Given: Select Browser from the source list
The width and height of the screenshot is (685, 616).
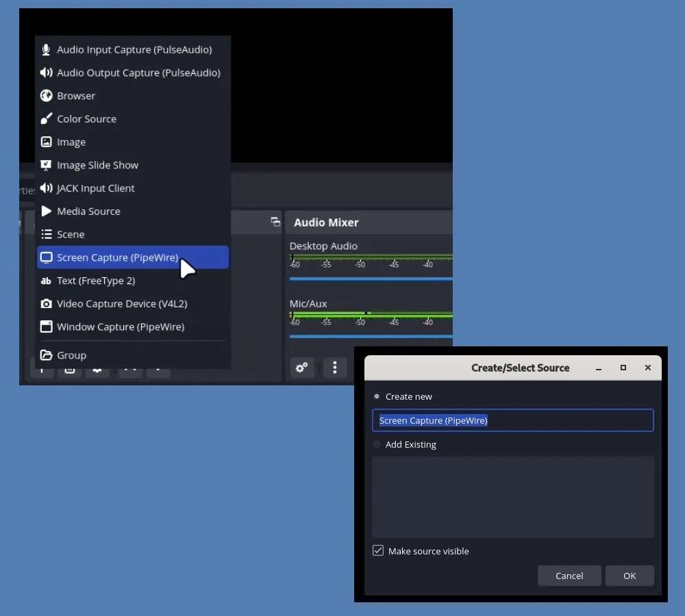Looking at the screenshot, I should click(x=76, y=95).
